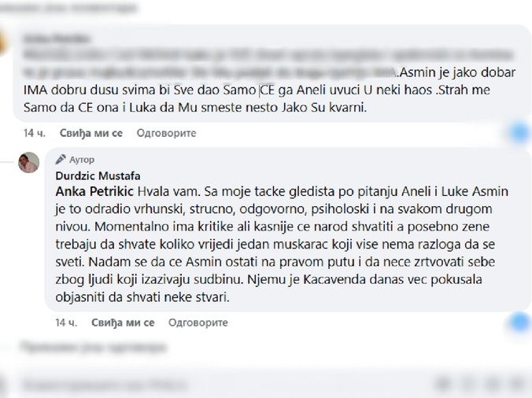Image resolution: width=532 pixels, height=398 pixels.
Task: Like Durdzic Mustafa's reply with Свиђа ми се
Action: point(122,322)
